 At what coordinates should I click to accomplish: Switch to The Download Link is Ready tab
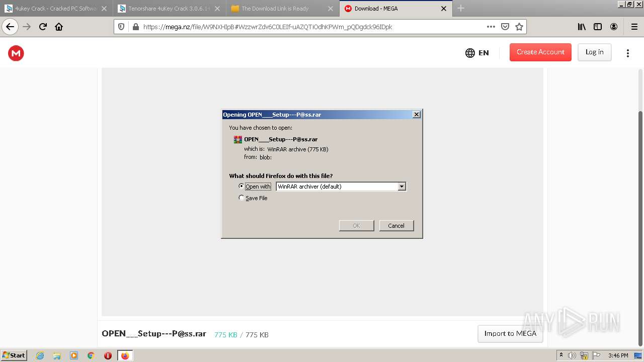(282, 9)
